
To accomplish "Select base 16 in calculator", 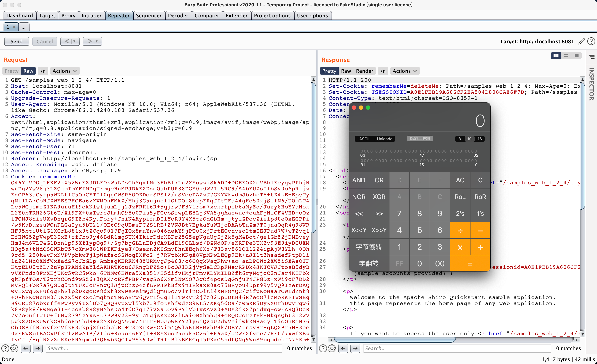I will click(x=480, y=139).
